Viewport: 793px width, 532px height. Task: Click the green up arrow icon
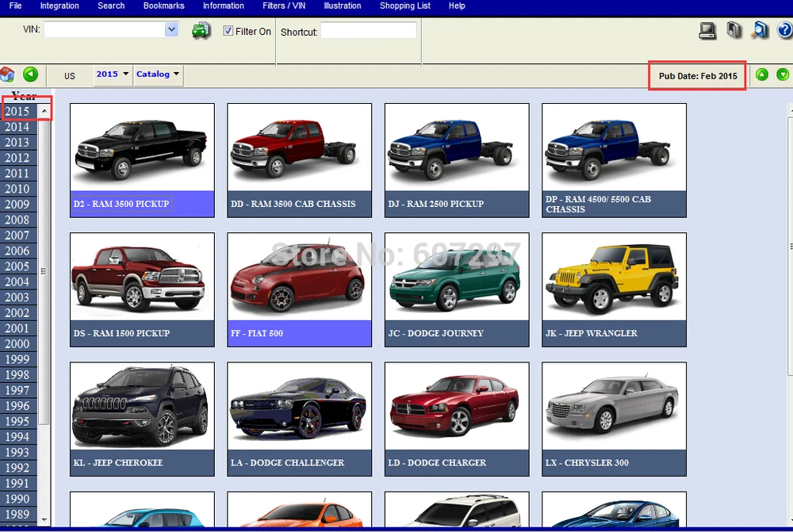coord(761,75)
